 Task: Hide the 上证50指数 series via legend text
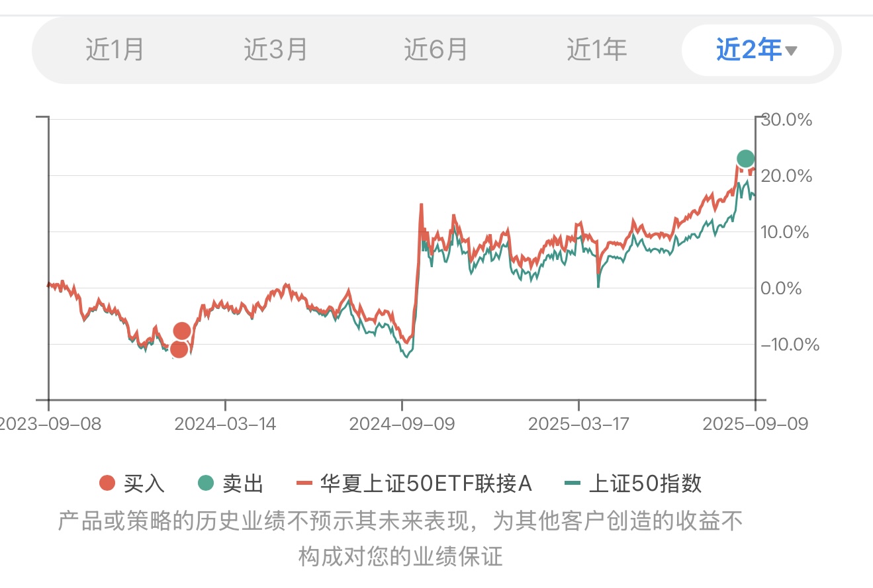pyautogui.click(x=645, y=483)
